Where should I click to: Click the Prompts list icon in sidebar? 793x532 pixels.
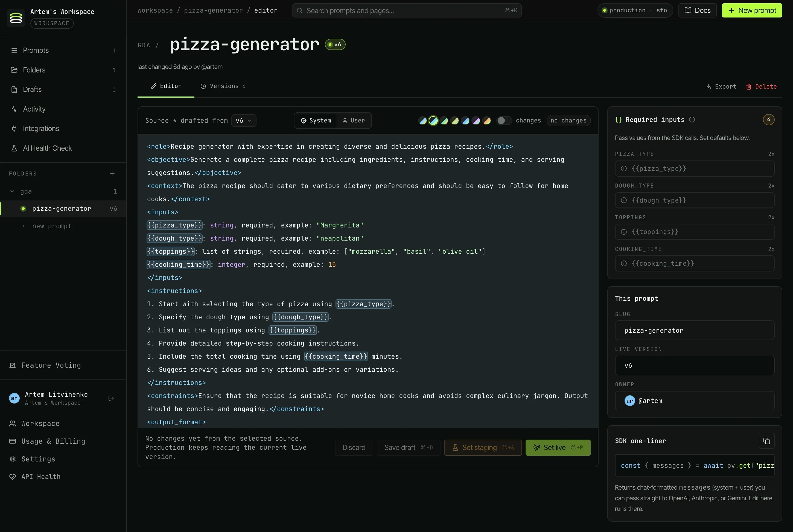tap(14, 51)
